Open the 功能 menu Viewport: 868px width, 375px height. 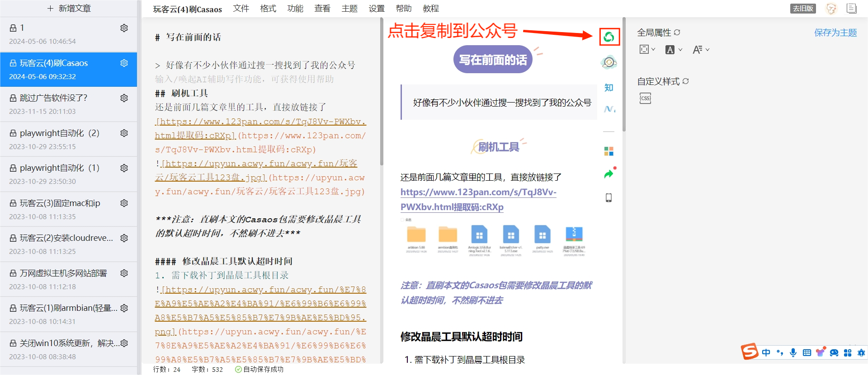295,8
